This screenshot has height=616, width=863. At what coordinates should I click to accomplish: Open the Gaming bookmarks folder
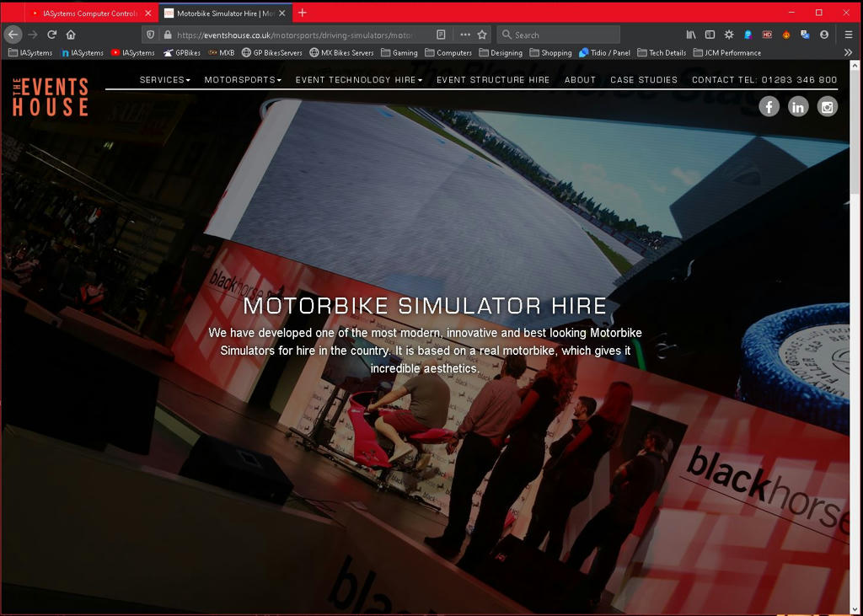(x=399, y=53)
